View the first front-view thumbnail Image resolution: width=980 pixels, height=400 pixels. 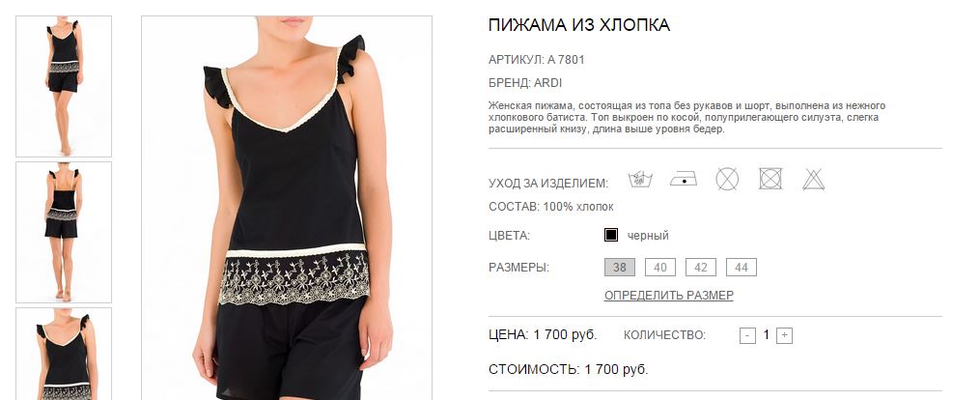click(64, 86)
